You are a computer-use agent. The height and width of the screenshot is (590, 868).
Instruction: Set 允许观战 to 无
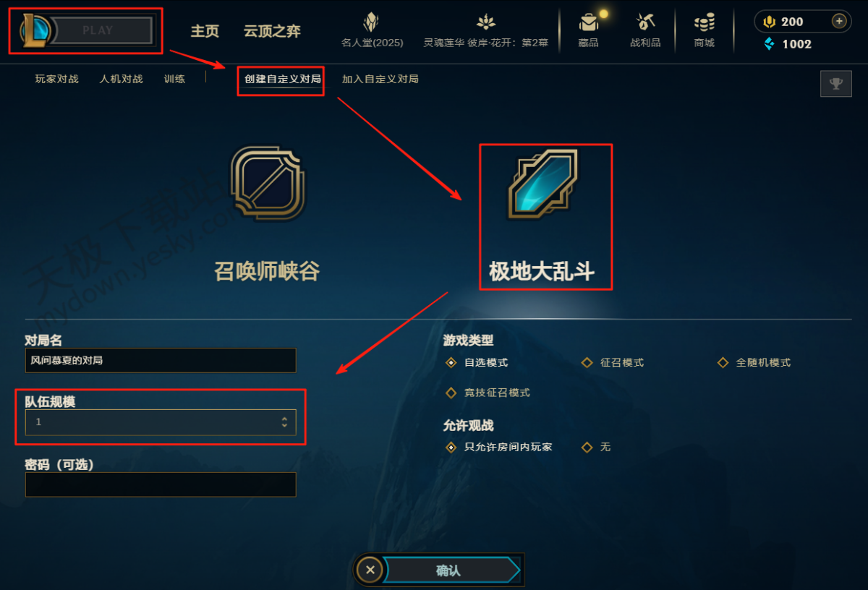click(597, 448)
